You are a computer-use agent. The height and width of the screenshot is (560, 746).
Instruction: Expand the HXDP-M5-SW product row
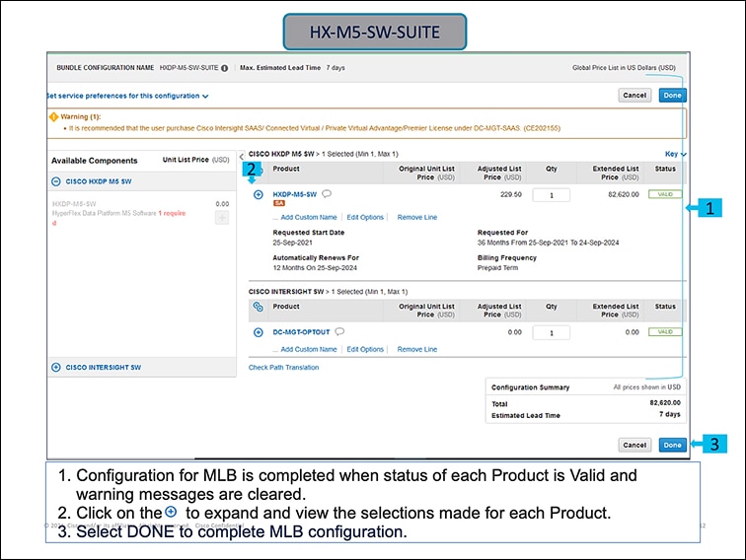(259, 194)
